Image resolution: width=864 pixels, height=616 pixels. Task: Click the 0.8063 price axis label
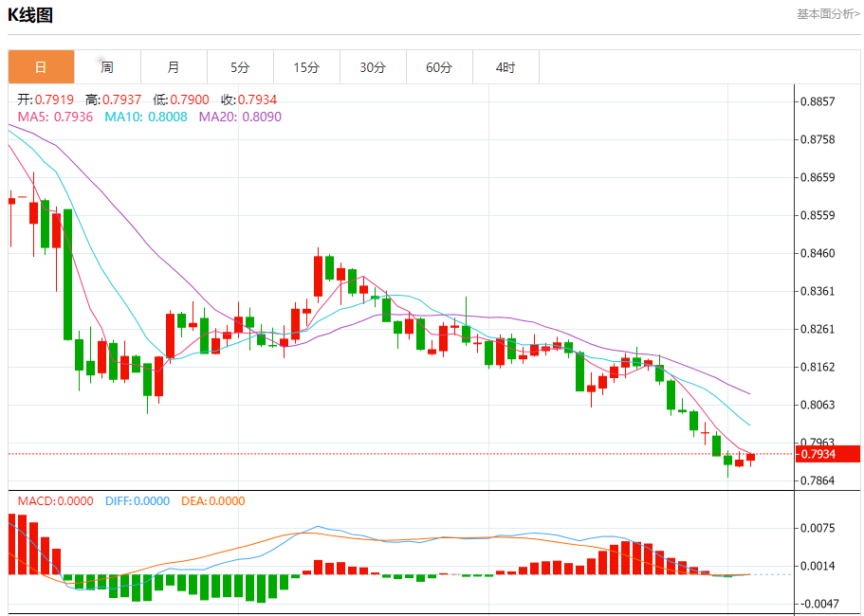(818, 406)
